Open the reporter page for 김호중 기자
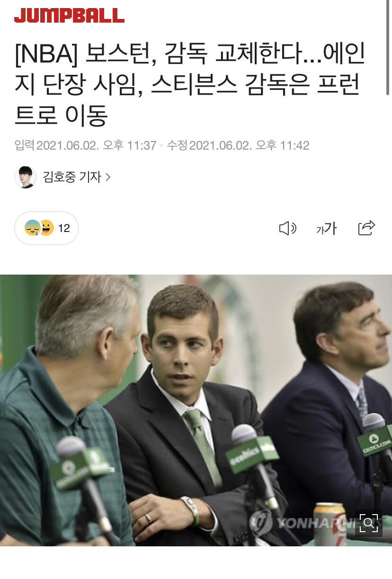This screenshot has height=579, width=392. [x=72, y=177]
